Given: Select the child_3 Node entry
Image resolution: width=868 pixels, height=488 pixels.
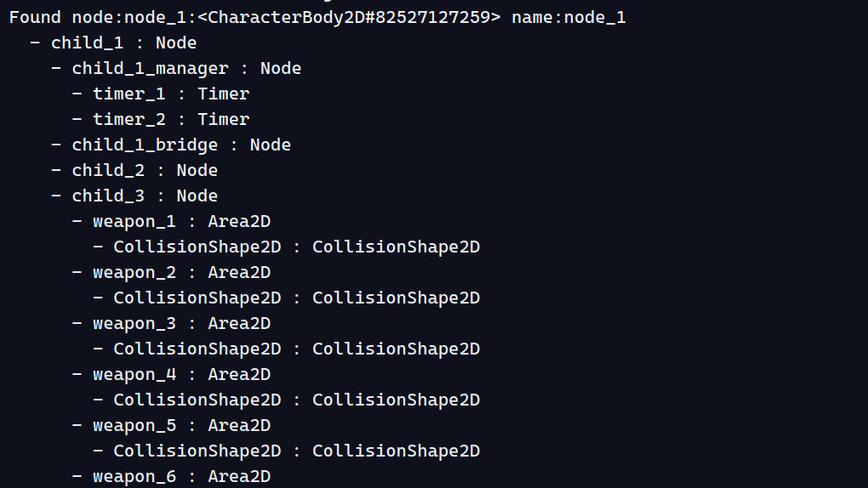Looking at the screenshot, I should [x=134, y=196].
